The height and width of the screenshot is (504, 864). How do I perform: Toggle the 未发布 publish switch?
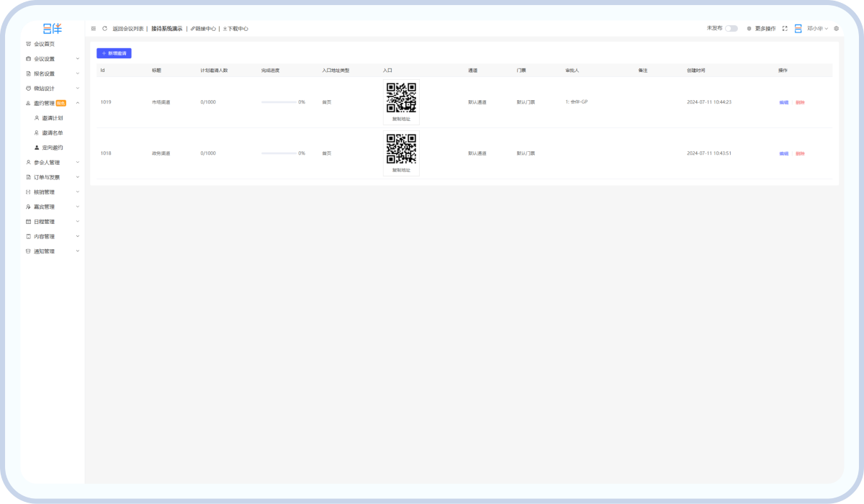(x=732, y=29)
